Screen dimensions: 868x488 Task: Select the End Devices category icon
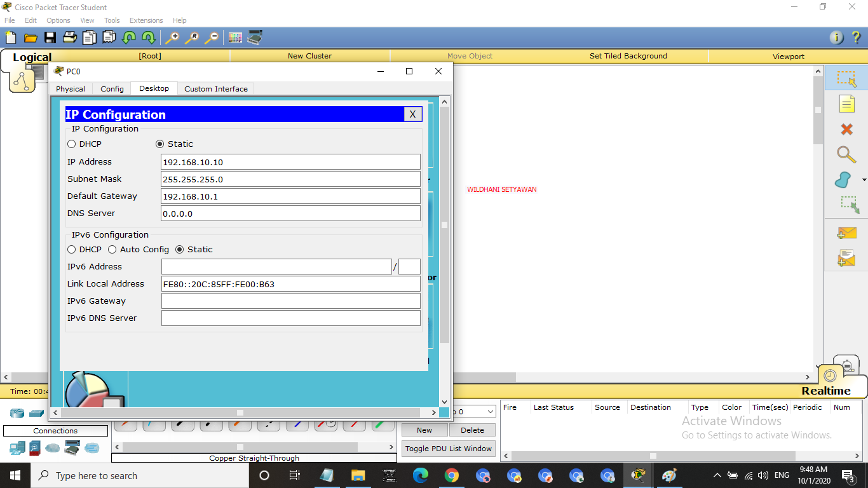[x=17, y=449]
